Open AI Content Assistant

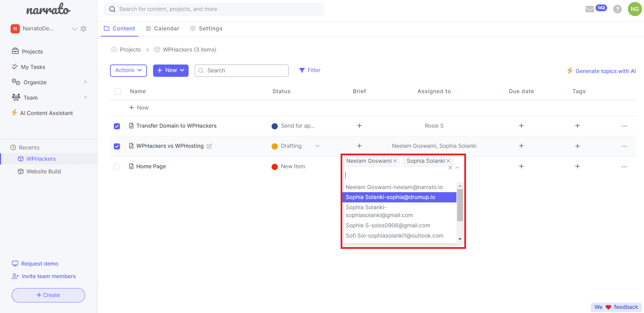click(x=42, y=113)
